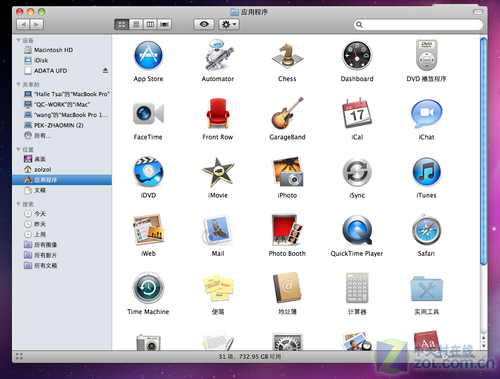Select the zolzol home folder
Viewport: 500px width, 379px height.
(62, 169)
